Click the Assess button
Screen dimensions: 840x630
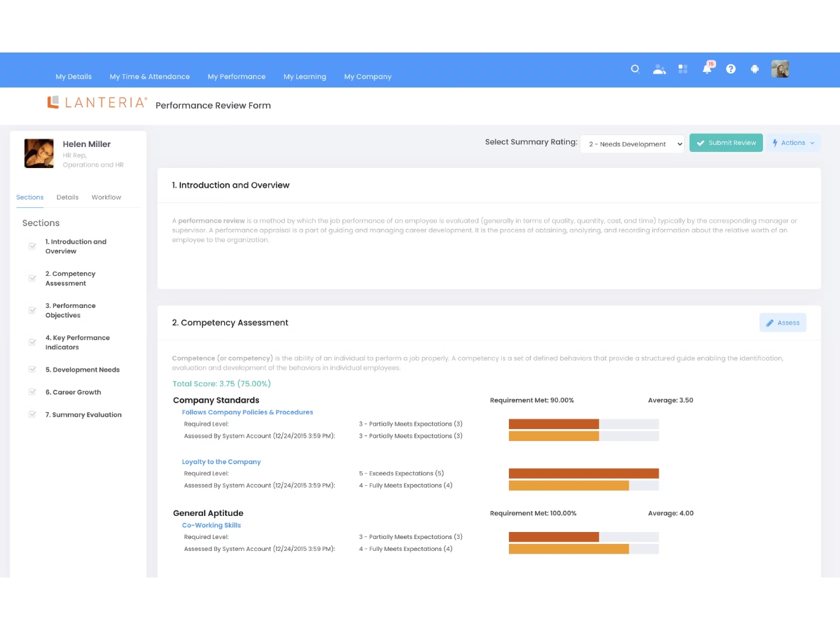783,323
